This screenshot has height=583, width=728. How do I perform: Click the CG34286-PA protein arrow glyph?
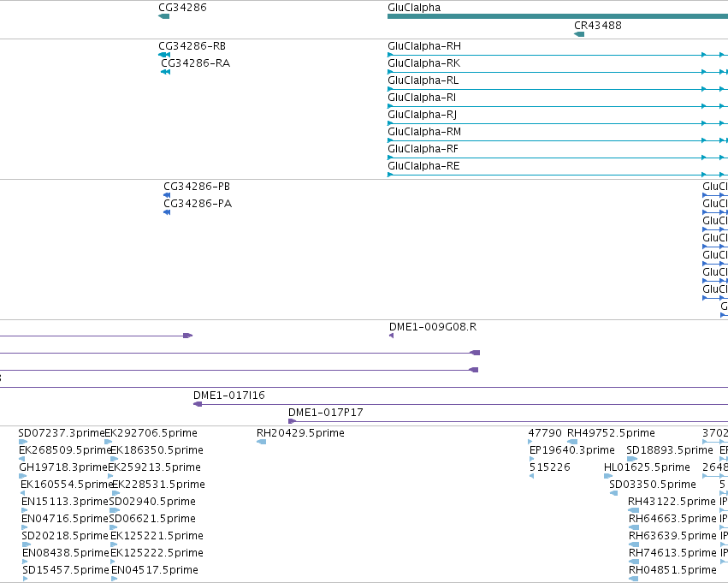click(167, 212)
